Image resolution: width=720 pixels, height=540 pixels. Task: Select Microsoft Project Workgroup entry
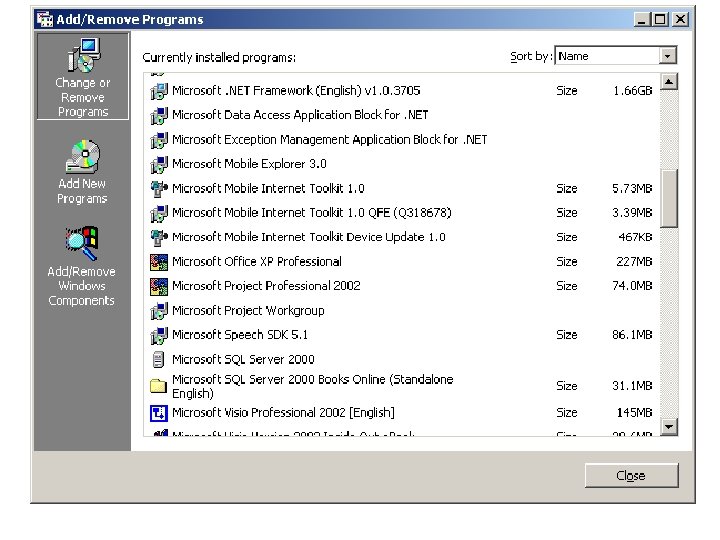[401, 311]
